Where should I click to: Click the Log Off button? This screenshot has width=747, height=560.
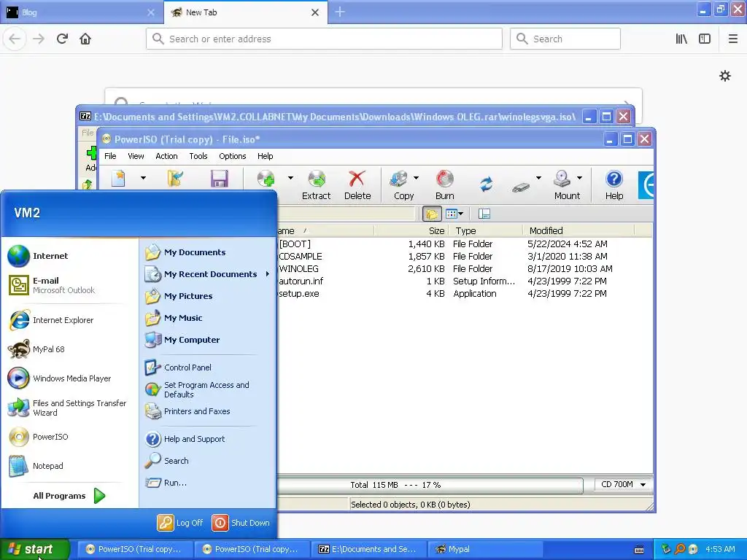[x=180, y=523]
